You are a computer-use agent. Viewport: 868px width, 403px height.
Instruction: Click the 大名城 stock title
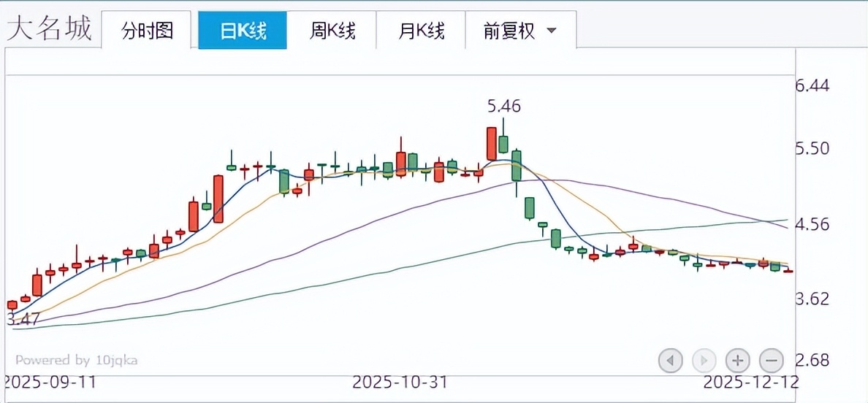pyautogui.click(x=49, y=28)
